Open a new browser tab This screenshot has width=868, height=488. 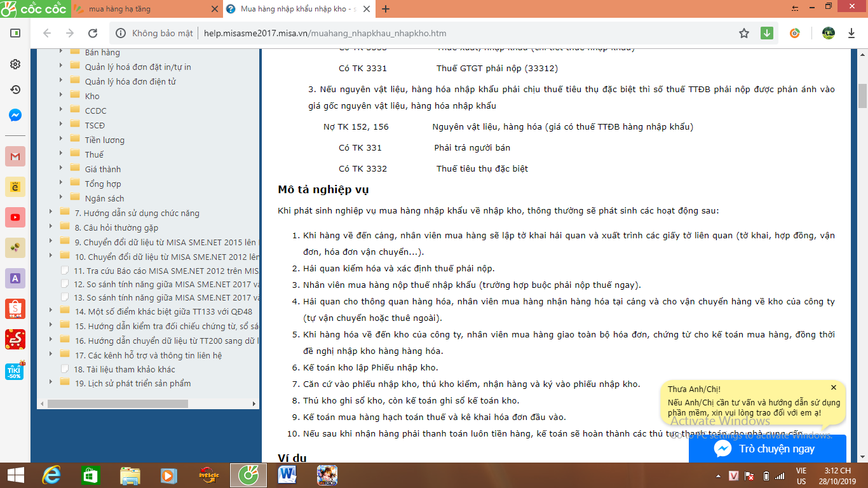(x=386, y=9)
